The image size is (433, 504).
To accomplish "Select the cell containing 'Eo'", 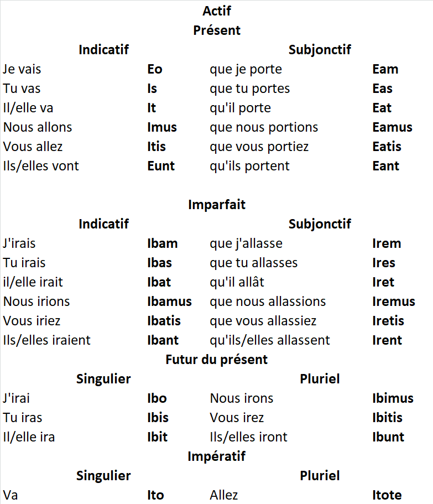I will (x=155, y=69).
